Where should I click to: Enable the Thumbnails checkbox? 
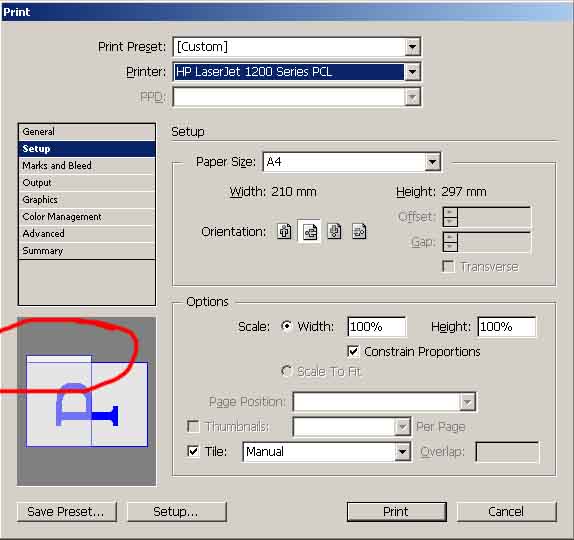coord(193,427)
